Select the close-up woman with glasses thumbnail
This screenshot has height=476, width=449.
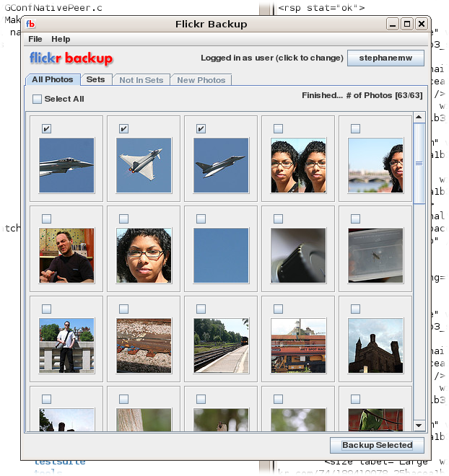point(144,255)
